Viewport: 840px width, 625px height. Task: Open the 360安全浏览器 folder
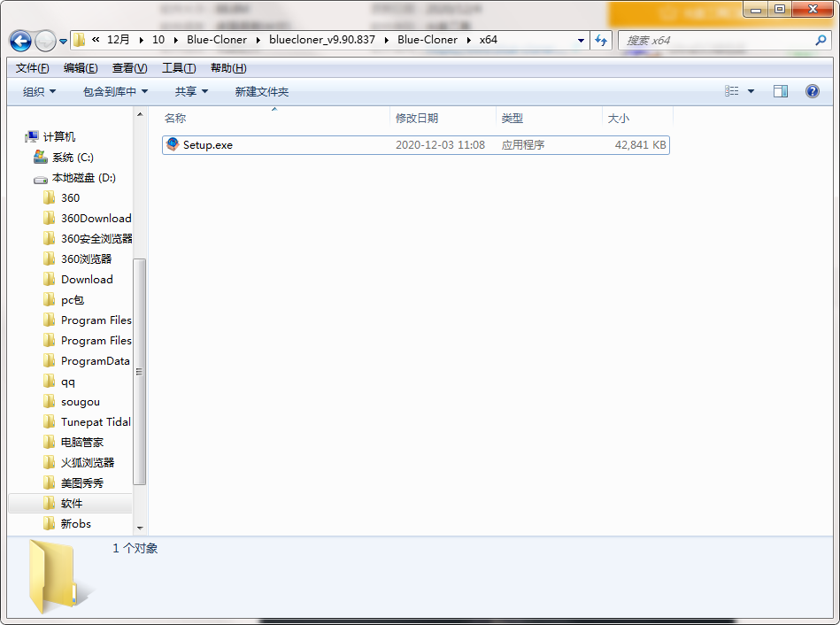[x=96, y=238]
